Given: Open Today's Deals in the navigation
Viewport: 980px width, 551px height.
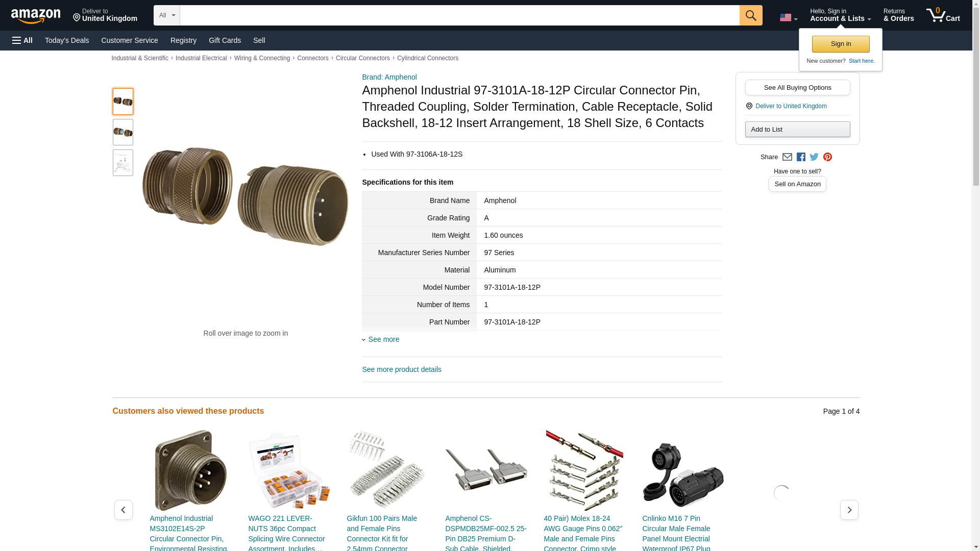Looking at the screenshot, I should tap(67, 40).
